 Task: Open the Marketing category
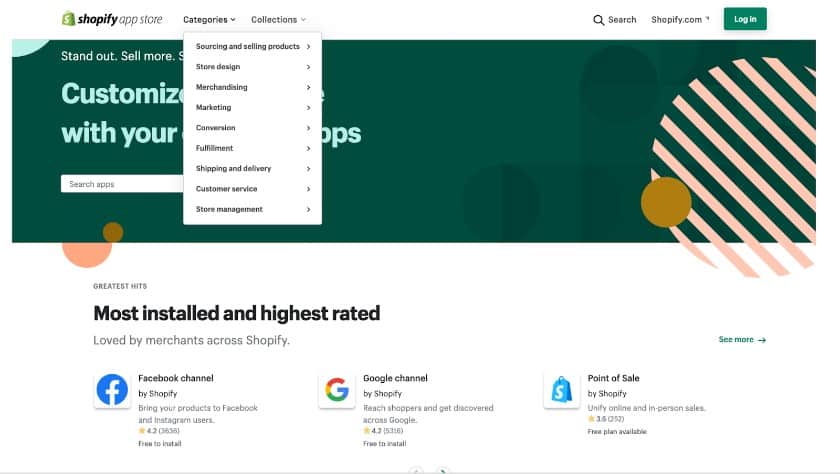213,107
